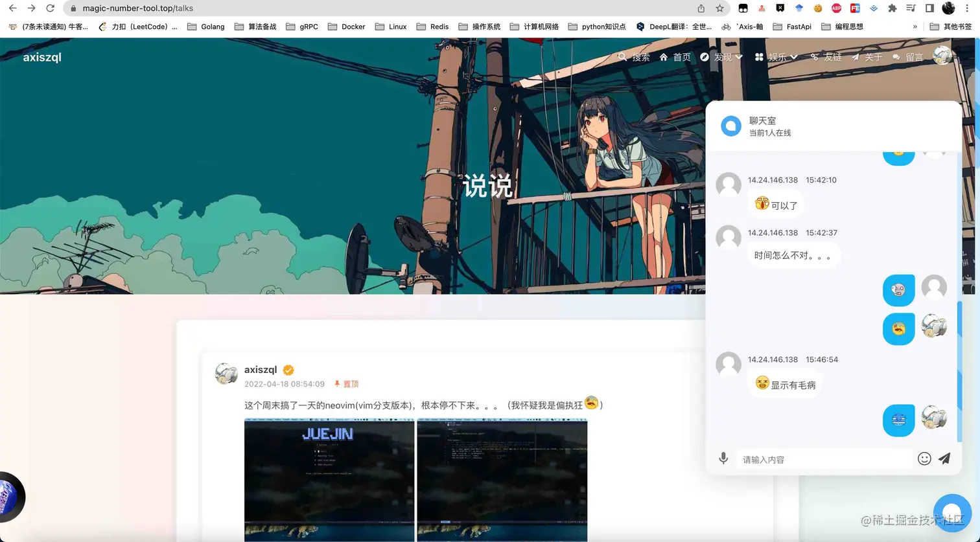The image size is (980, 542).
Task: Open the chat emoji picker
Action: [924, 458]
